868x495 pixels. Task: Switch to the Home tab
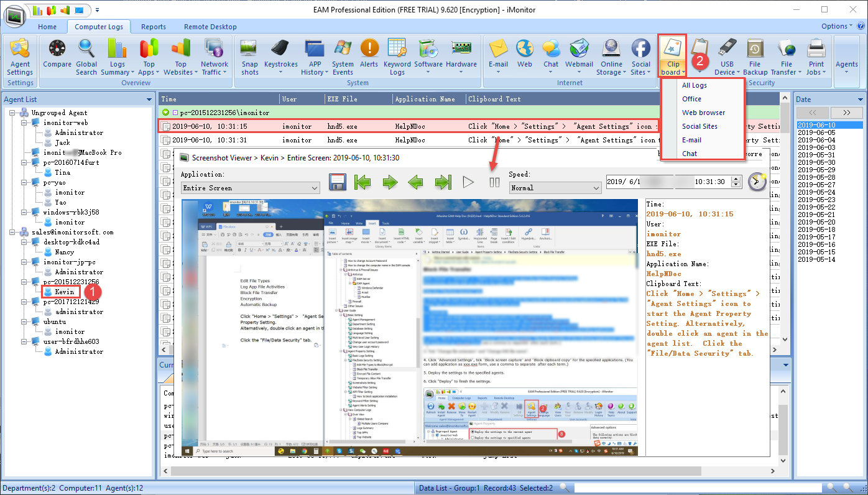pyautogui.click(x=47, y=27)
